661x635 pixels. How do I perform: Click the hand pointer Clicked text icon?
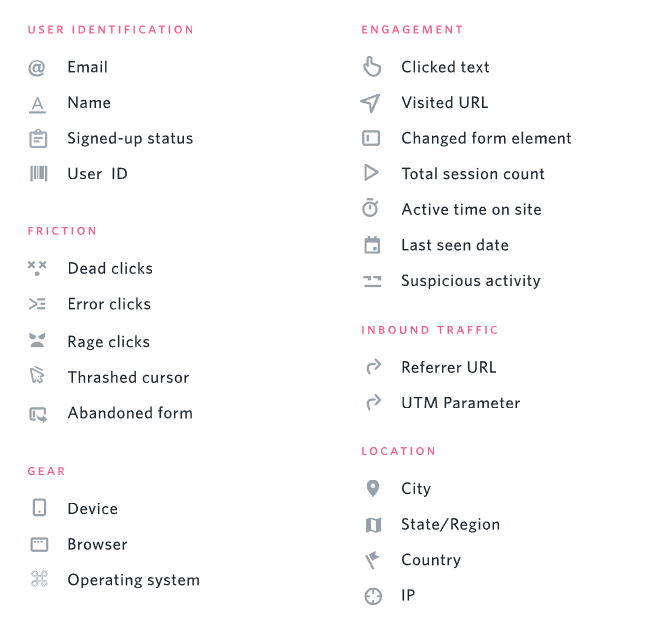click(x=372, y=66)
